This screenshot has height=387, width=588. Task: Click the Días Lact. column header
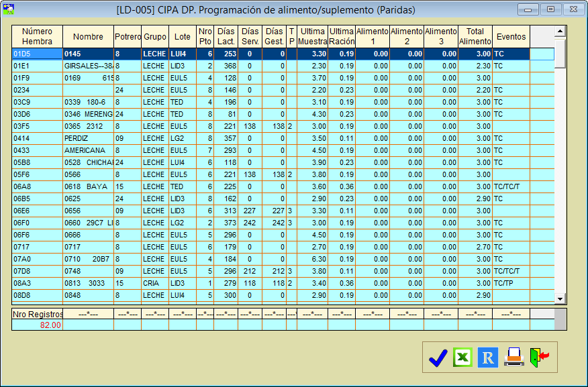[226, 36]
